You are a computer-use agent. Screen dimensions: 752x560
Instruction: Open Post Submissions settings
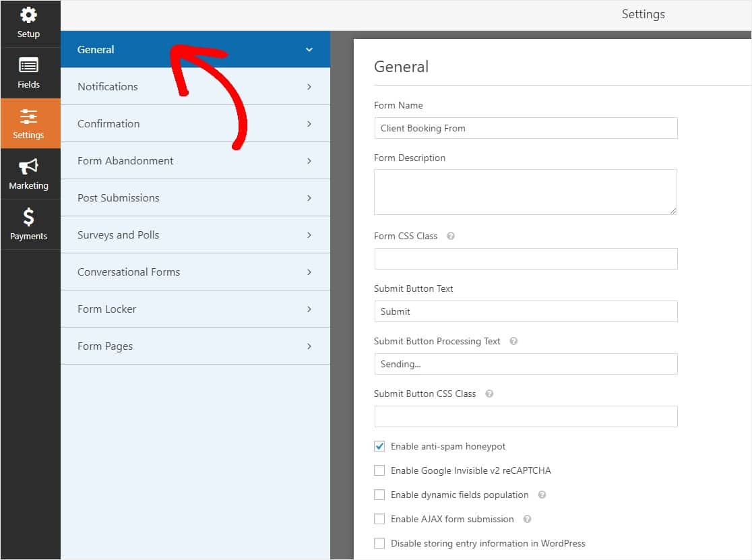tap(195, 198)
